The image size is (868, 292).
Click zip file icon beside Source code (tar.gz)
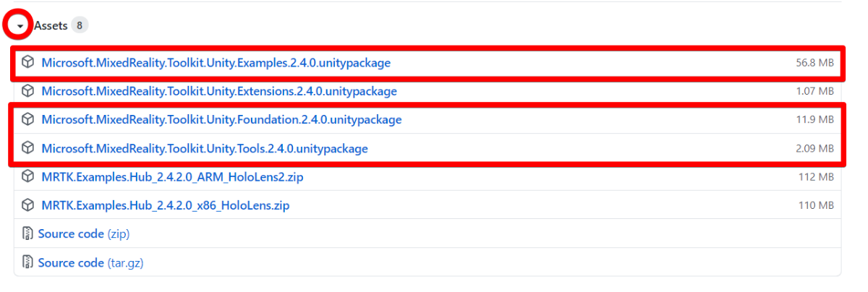coord(27,262)
